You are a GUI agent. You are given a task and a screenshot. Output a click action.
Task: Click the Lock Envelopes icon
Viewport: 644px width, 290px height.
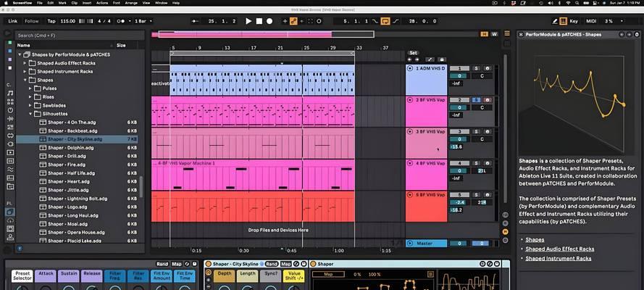pos(441,59)
